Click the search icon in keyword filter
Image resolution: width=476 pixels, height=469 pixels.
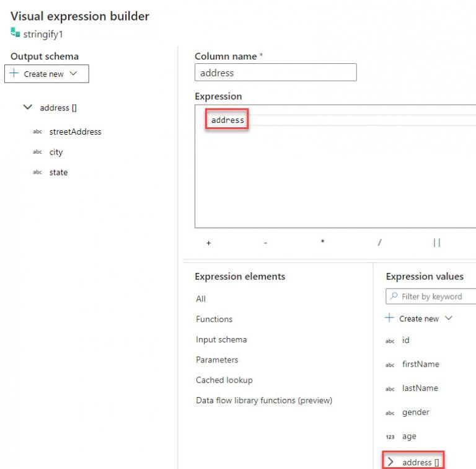(x=394, y=297)
